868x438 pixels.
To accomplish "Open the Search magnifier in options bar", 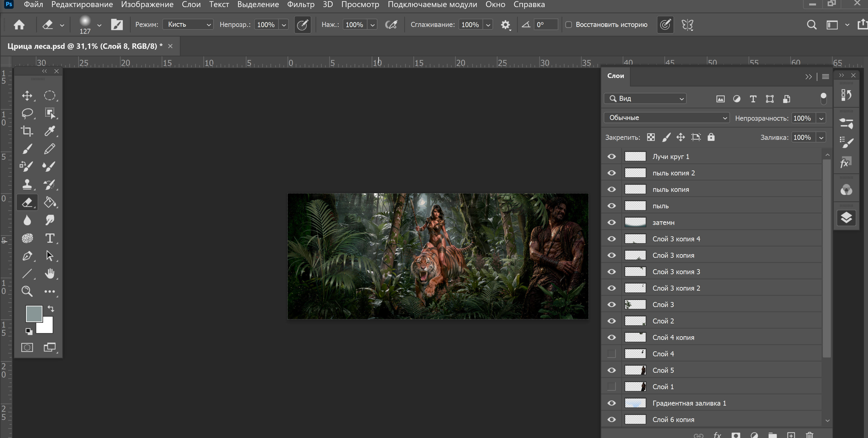I will [811, 25].
